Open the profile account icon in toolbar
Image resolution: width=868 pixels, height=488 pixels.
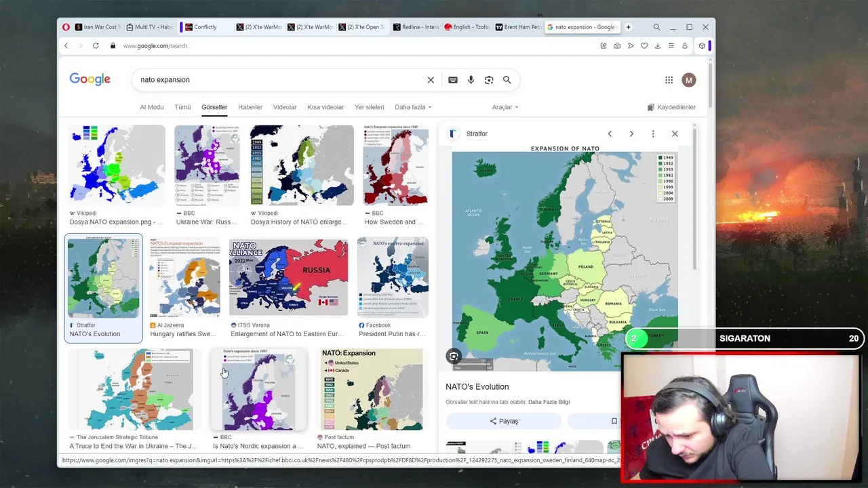click(685, 45)
